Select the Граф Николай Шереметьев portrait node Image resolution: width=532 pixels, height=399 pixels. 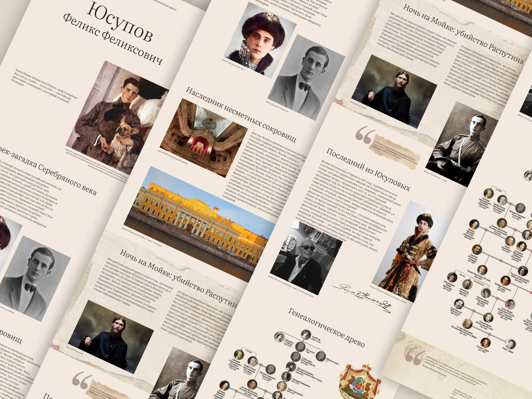point(459,304)
